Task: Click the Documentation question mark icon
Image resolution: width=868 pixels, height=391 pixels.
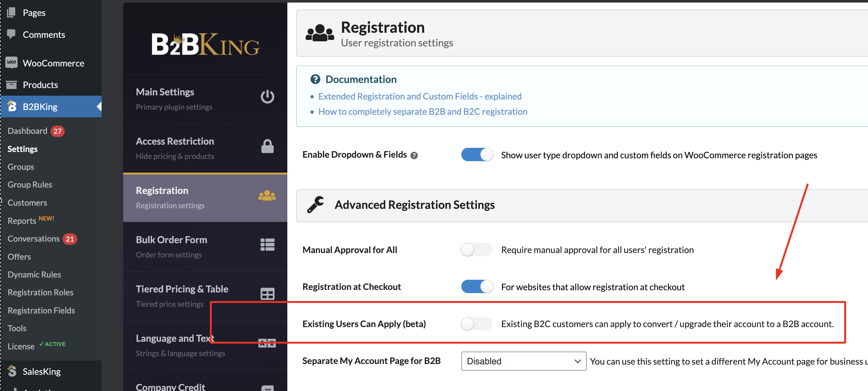Action: (315, 79)
